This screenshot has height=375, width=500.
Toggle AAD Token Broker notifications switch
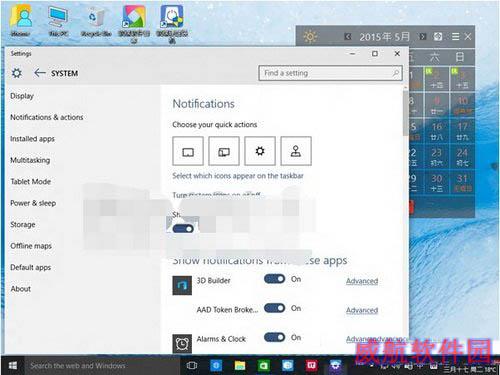click(x=274, y=308)
